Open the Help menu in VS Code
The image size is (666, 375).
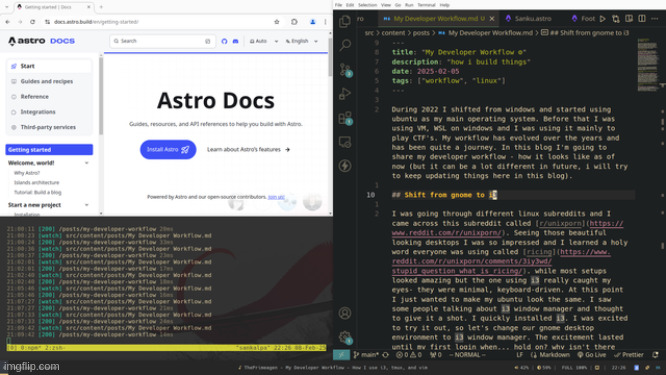(444, 5)
